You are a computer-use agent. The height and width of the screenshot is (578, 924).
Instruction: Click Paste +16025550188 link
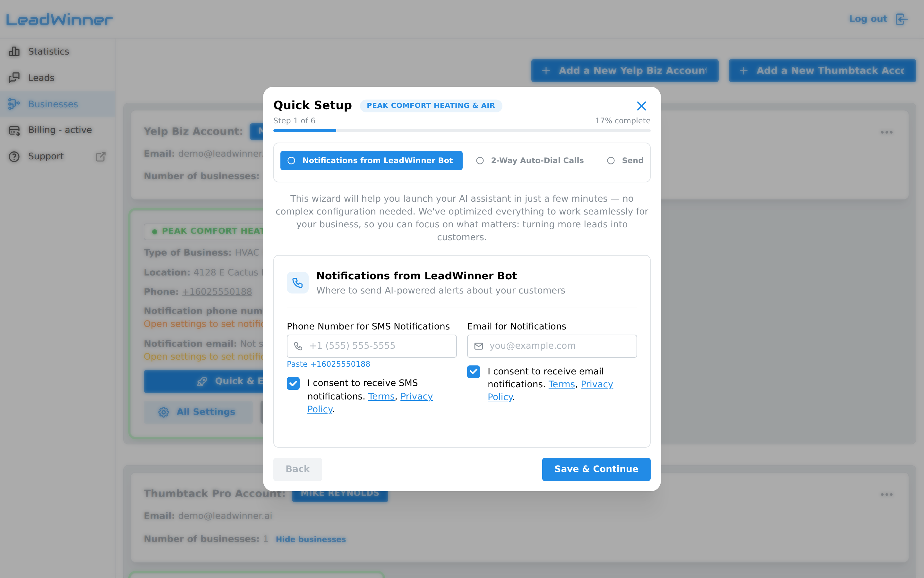pyautogui.click(x=328, y=364)
